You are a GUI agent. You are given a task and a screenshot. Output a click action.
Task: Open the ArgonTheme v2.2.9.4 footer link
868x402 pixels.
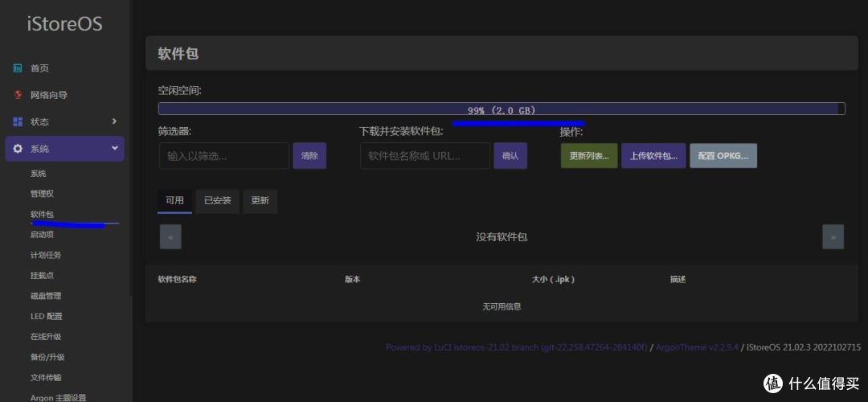697,347
